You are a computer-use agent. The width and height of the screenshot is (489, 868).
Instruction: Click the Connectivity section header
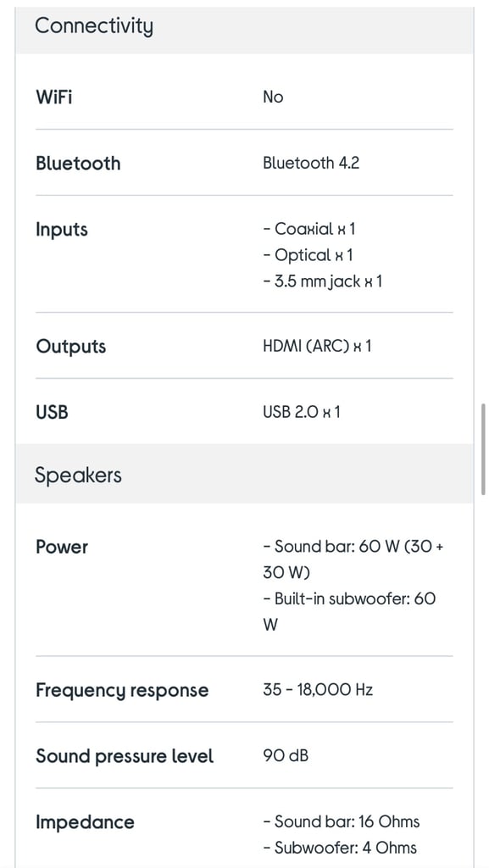(x=244, y=26)
